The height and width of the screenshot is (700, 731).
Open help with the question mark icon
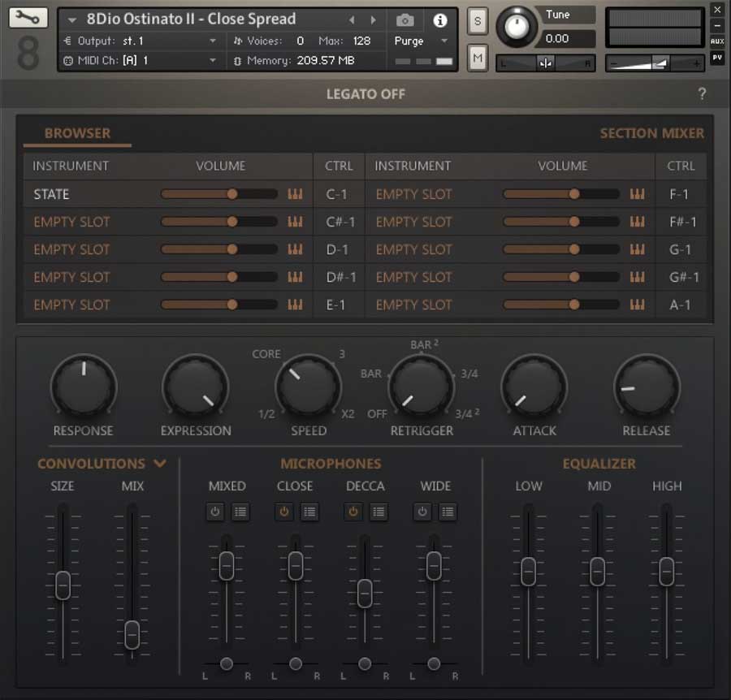(702, 93)
